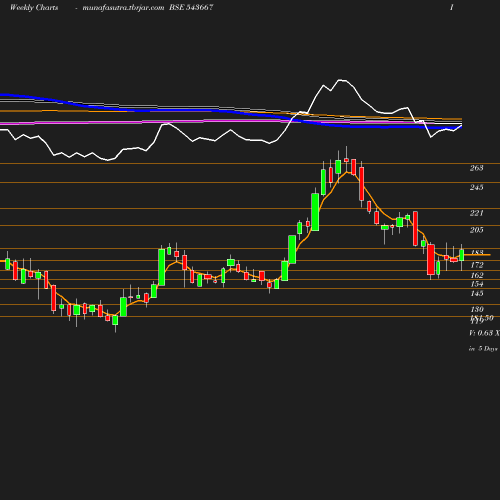This screenshot has width=500, height=500.
Task: Click the 'BSE 543667' stock code label
Action: point(191,7)
